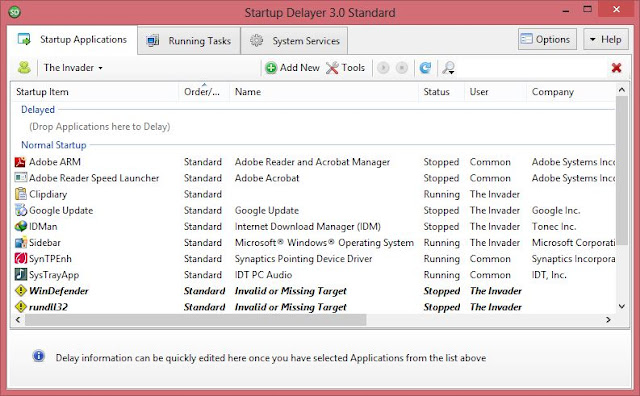Click 'IDT, Inc.' company cell
This screenshot has height=396, width=640.
pos(549,275)
